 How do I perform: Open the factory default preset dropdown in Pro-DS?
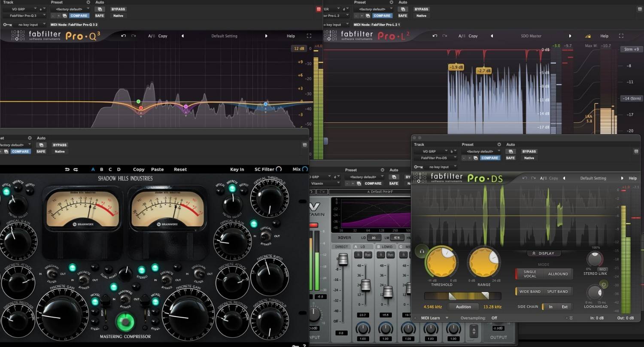(481, 151)
